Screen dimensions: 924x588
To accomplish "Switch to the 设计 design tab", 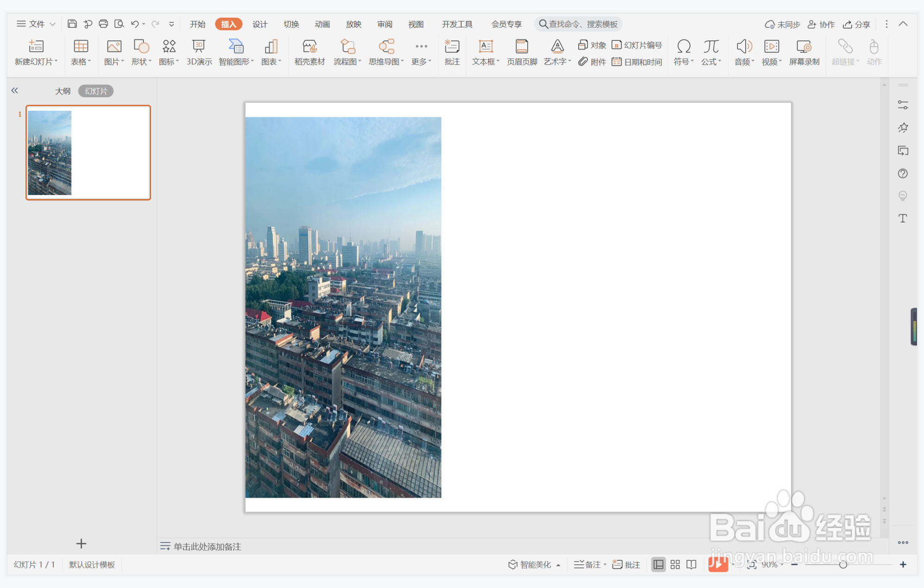I will click(x=259, y=24).
